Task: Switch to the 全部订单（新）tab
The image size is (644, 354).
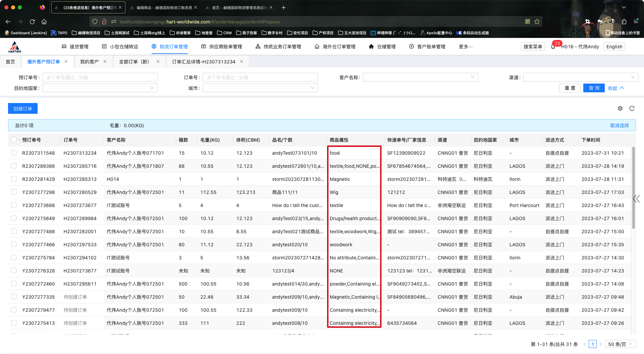Action: pos(134,62)
